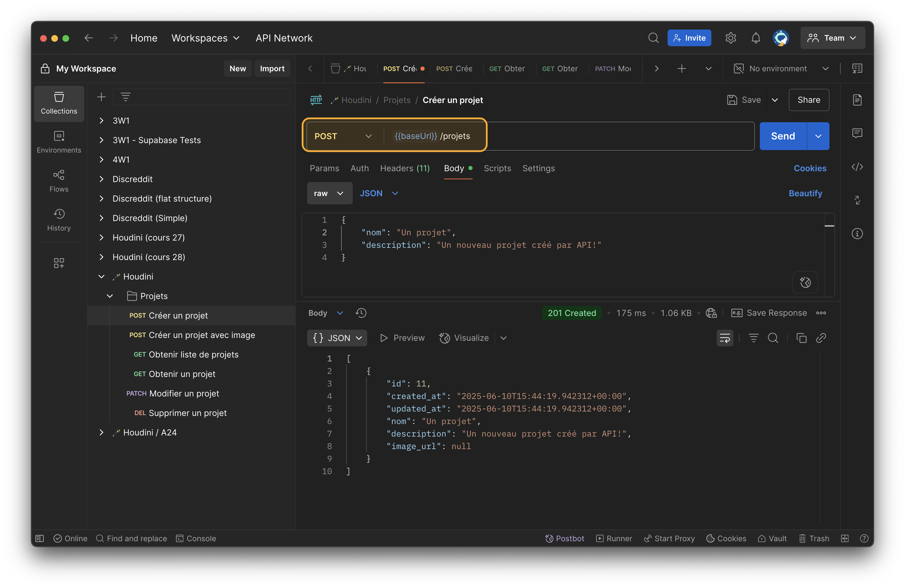Viewport: 905px width, 588px height.
Task: Open the No environment selector
Action: (x=781, y=69)
